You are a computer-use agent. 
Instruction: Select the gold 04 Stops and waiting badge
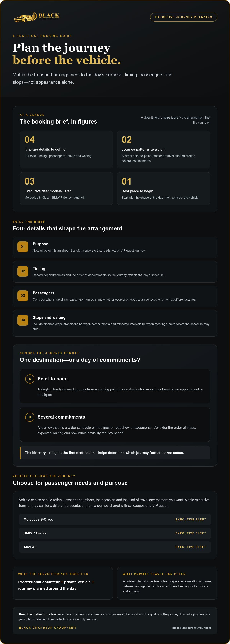23,320
